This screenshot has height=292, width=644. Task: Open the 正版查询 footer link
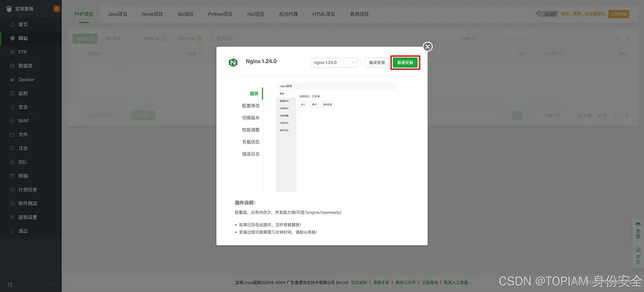tap(429, 283)
